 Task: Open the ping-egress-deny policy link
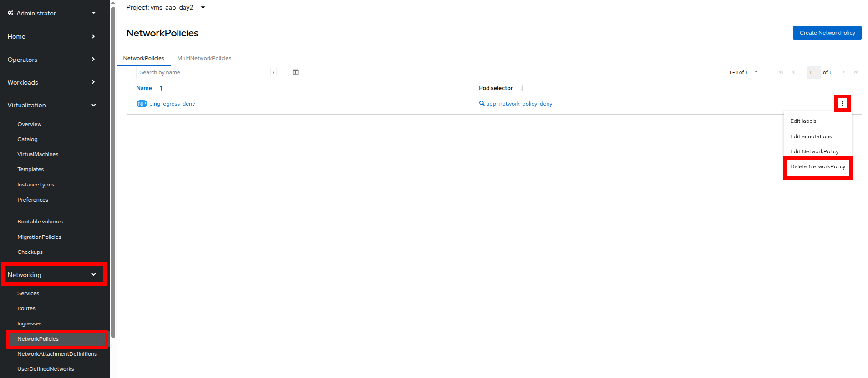point(172,104)
